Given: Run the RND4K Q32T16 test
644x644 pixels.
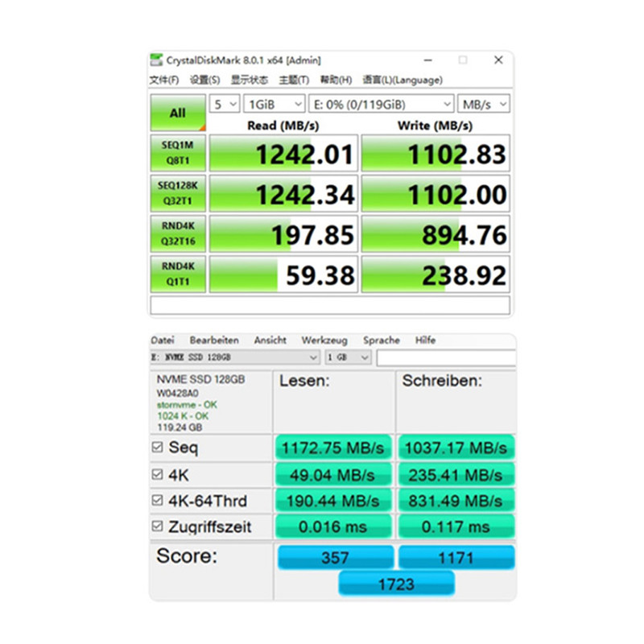Looking at the screenshot, I should [178, 234].
